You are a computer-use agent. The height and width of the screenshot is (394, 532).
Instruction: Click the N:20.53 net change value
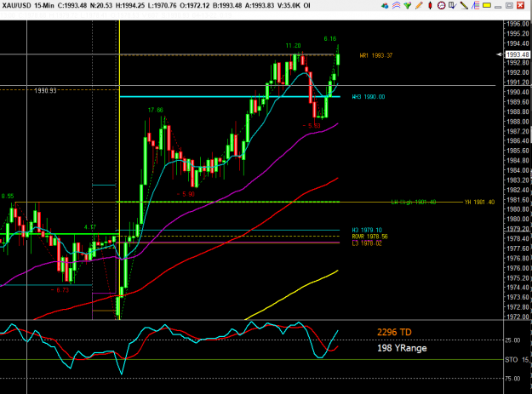click(100, 6)
